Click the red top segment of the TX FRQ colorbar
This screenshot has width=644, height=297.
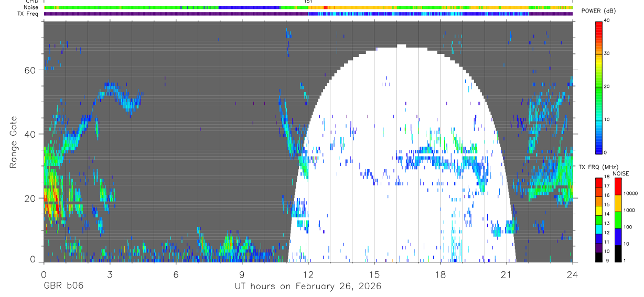[x=598, y=182]
